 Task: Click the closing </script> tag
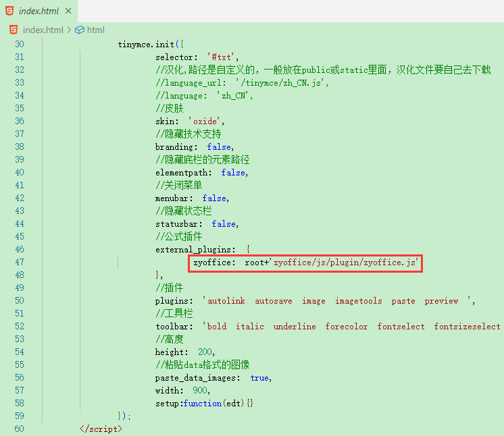click(x=101, y=429)
